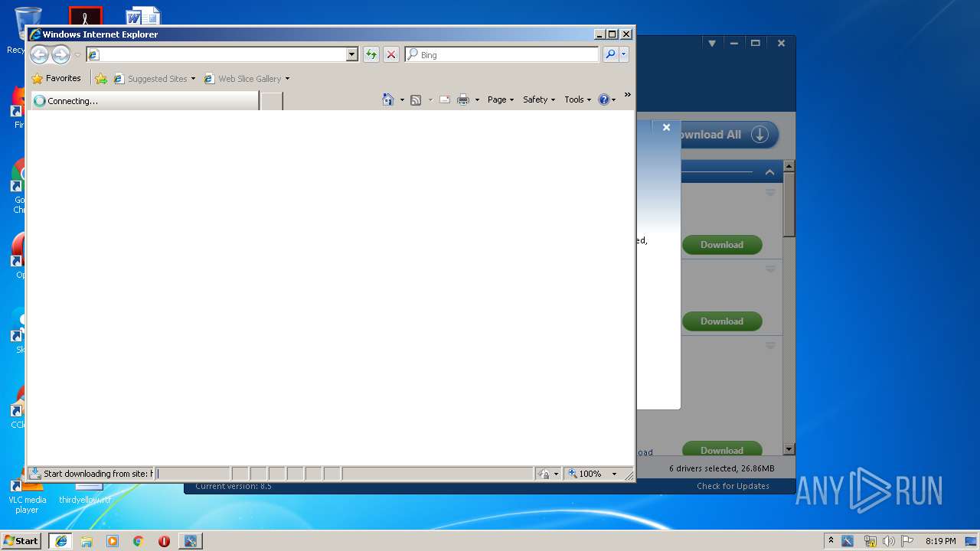Close the white popup panel with X
The height and width of the screenshot is (551, 980).
pos(666,128)
